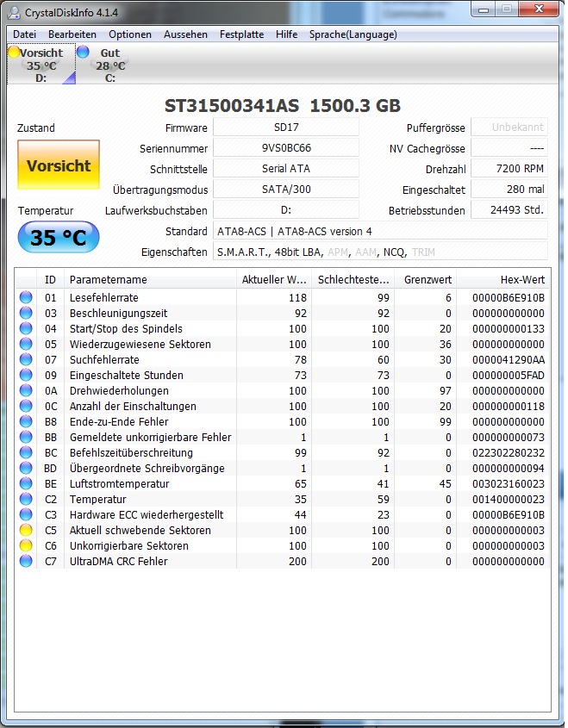Open the Festplatte menu
The image size is (568, 728).
click(241, 34)
